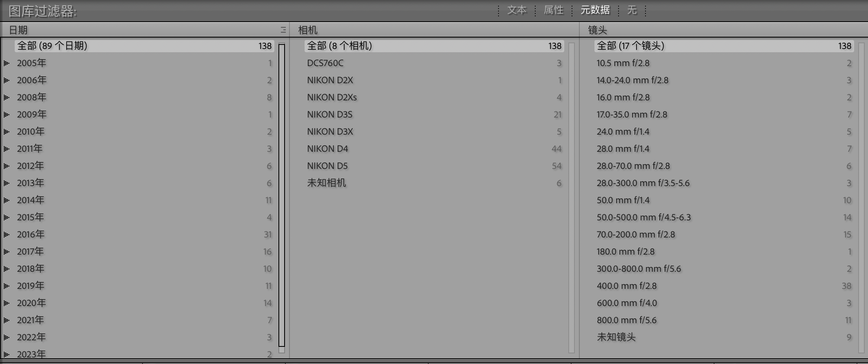
Task: Filter by 28.0-70.0 mm f/2.8 lens
Action: (724, 166)
